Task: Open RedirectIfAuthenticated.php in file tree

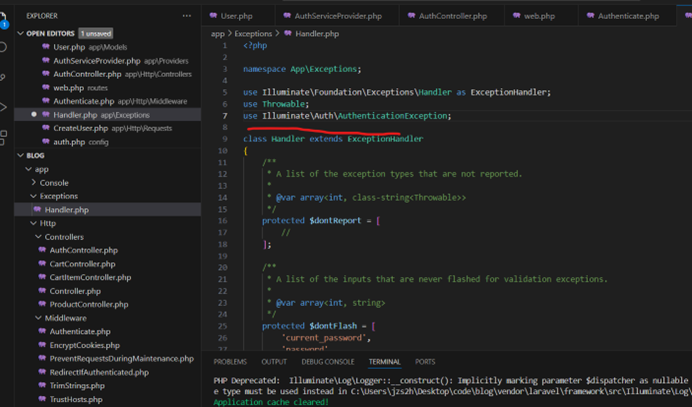Action: click(108, 372)
